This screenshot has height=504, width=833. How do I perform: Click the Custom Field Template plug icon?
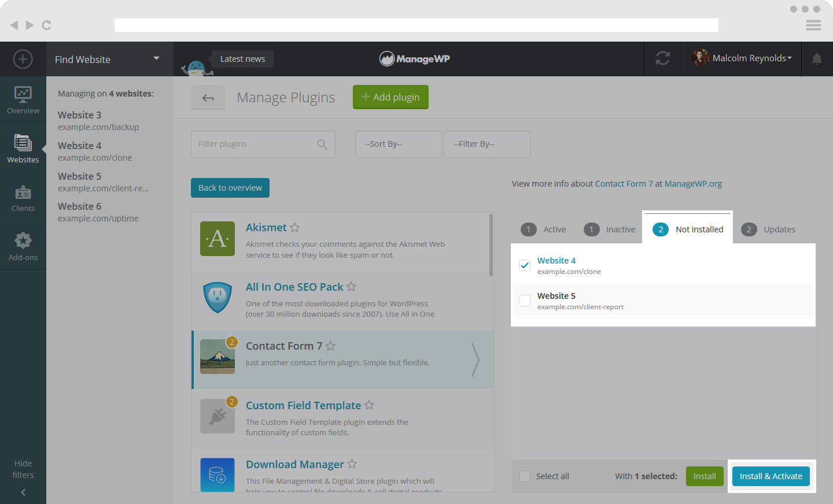pyautogui.click(x=218, y=416)
